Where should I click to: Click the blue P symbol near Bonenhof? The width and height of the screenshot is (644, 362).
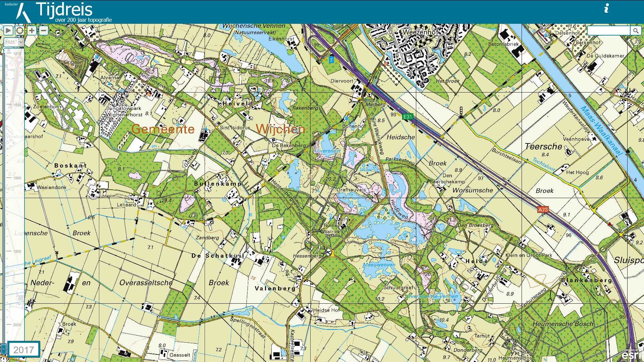tap(346, 119)
